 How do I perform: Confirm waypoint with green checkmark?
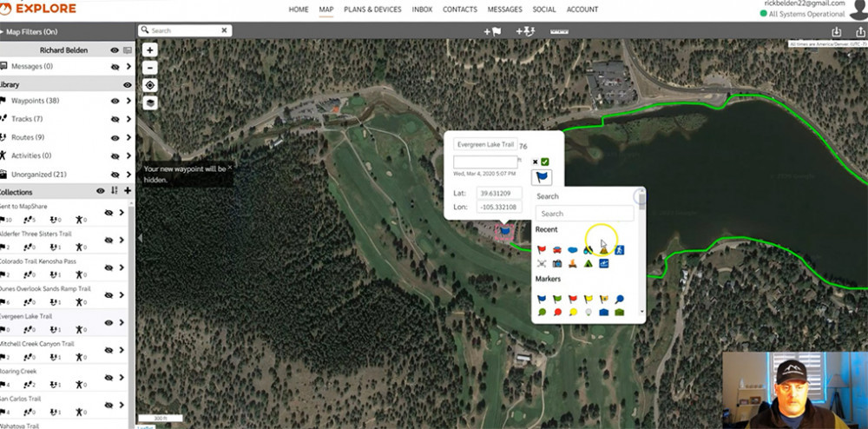pos(545,162)
